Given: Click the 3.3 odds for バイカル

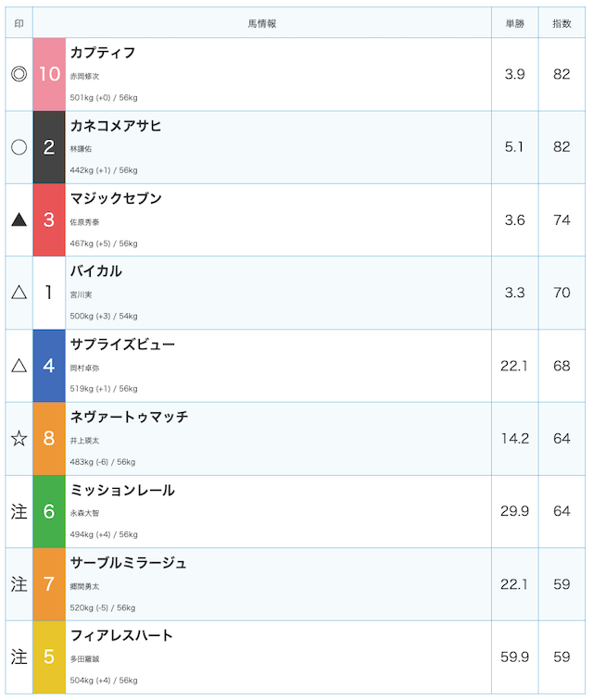Looking at the screenshot, I should click(x=515, y=293).
